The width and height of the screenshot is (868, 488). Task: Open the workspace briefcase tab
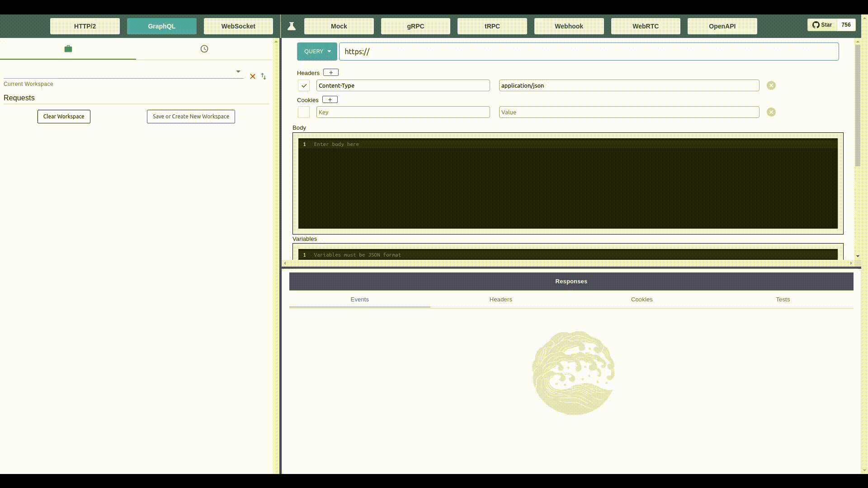click(68, 49)
